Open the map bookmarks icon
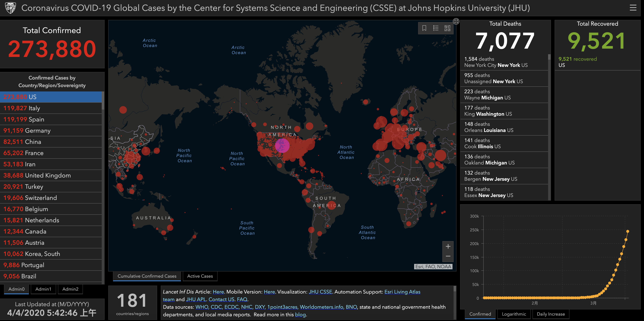644x321 pixels. tap(424, 28)
